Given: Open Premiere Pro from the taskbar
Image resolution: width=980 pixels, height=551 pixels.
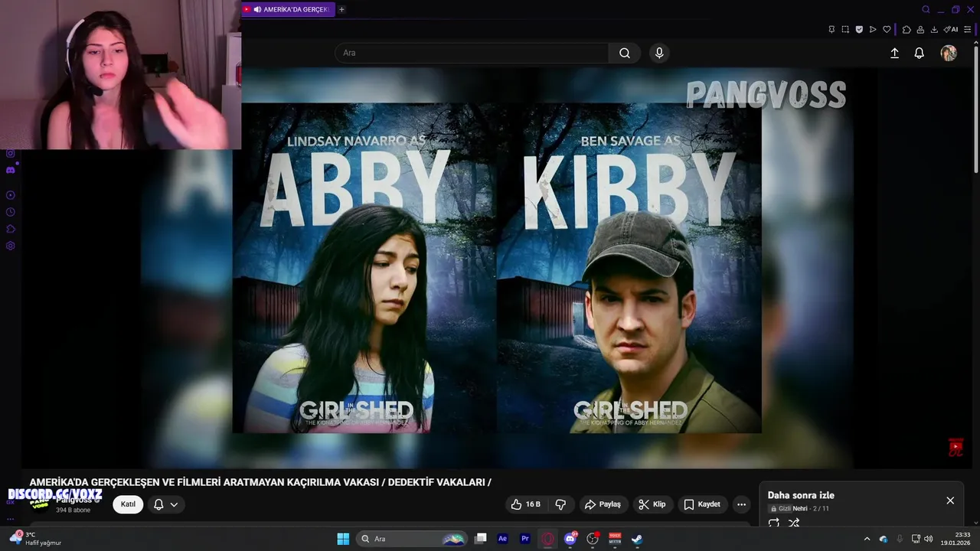Looking at the screenshot, I should (x=525, y=539).
